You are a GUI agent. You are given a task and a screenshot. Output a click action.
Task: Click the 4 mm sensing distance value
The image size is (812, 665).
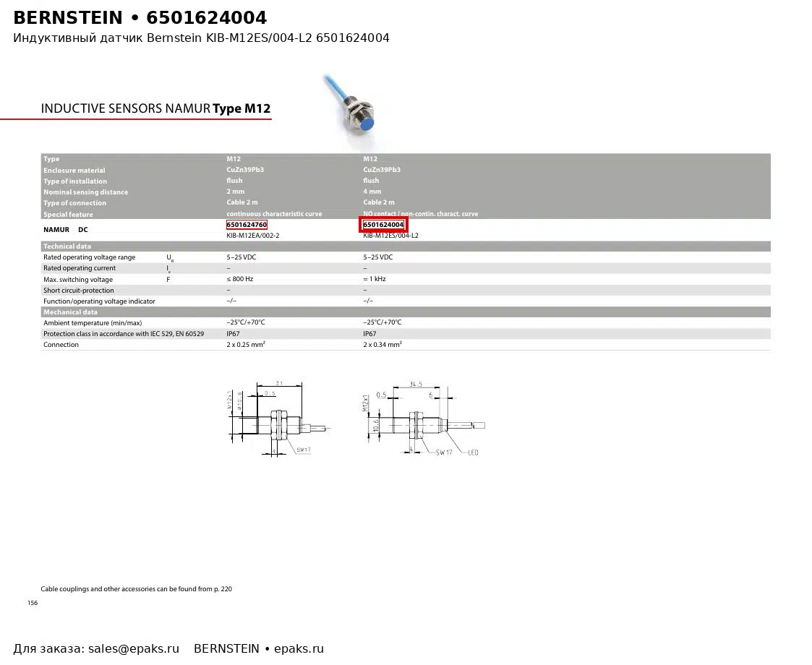tap(372, 192)
